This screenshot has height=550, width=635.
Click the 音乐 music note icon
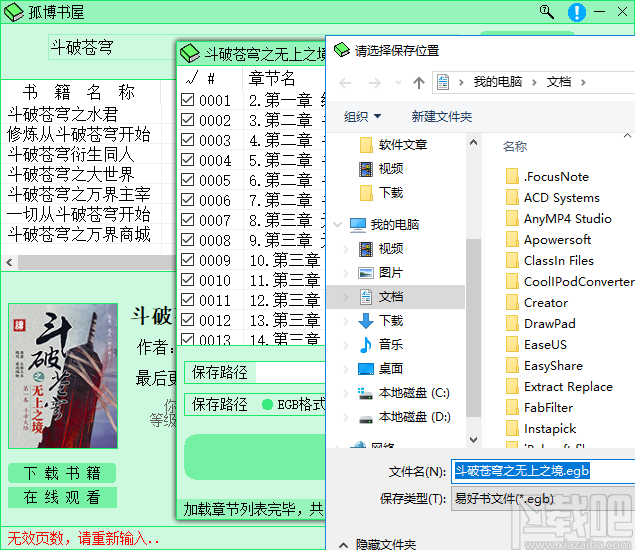click(x=366, y=345)
